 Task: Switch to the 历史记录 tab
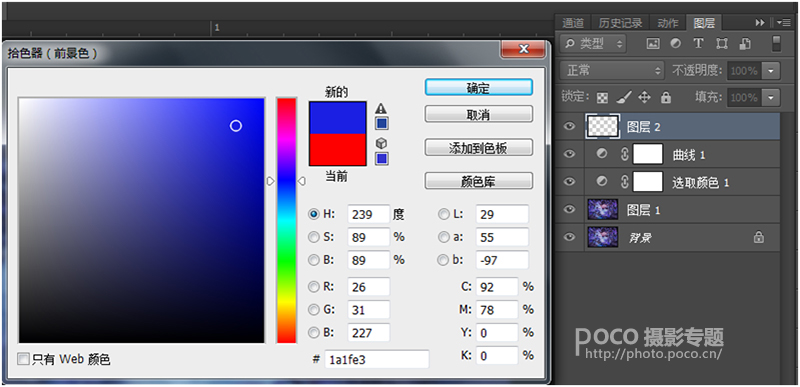pos(620,23)
